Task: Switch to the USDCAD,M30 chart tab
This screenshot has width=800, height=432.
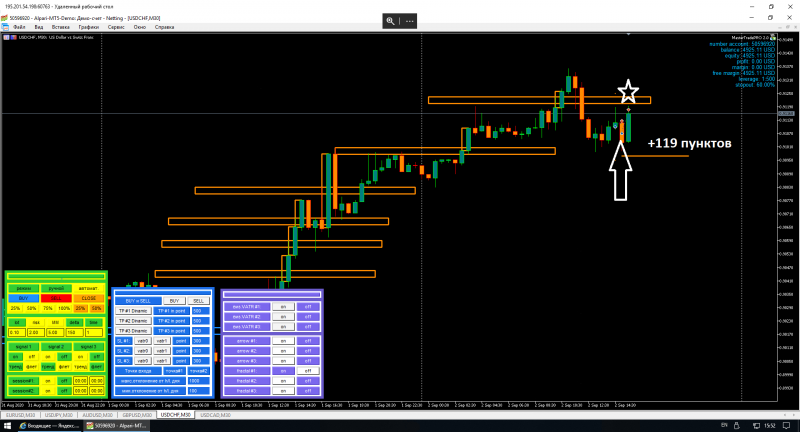Action: [215, 415]
